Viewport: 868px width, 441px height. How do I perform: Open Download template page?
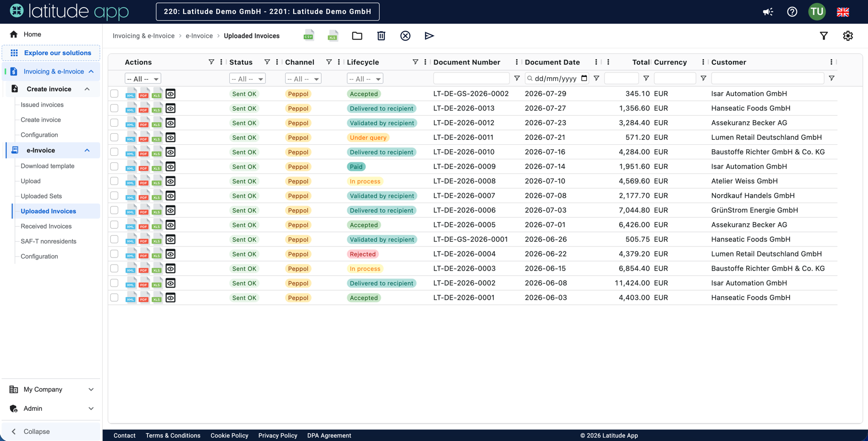tap(47, 166)
